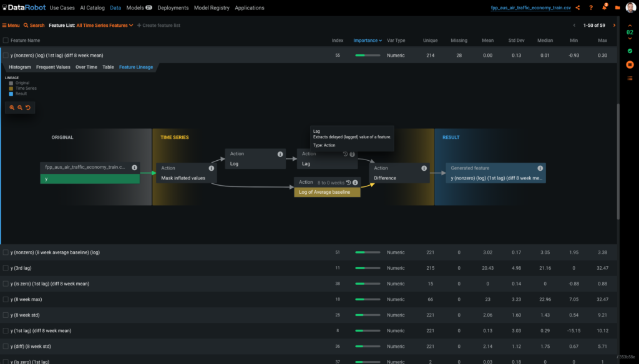Pause the worker queue
This screenshot has width=639, height=364.
click(x=630, y=64)
